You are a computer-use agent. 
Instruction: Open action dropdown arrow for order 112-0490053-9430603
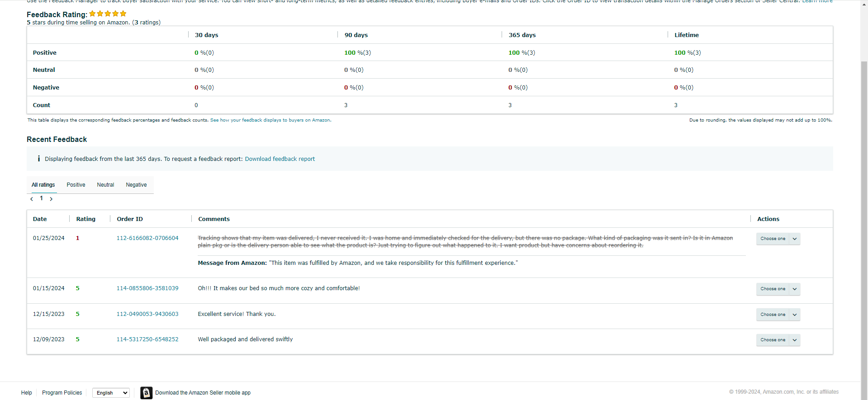(x=795, y=315)
